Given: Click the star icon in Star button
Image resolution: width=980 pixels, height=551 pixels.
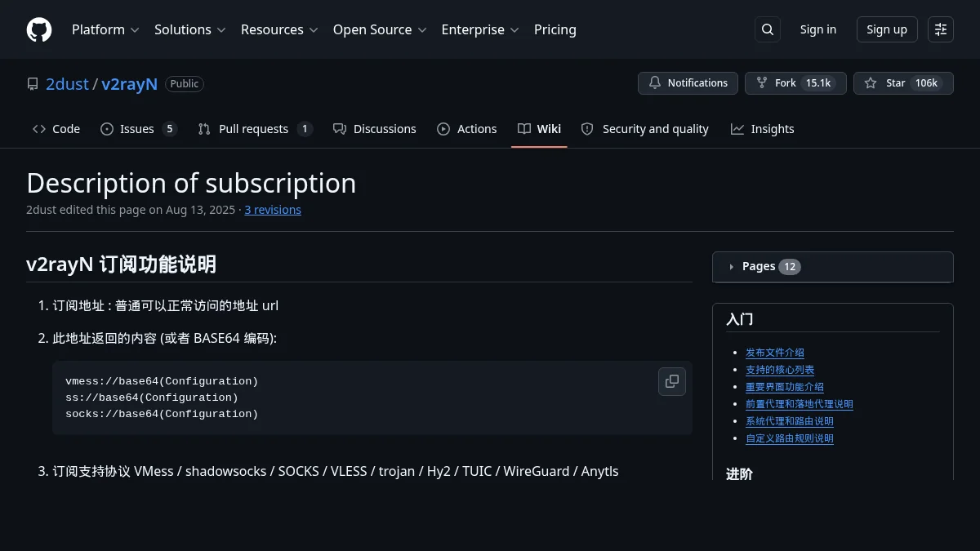Looking at the screenshot, I should pyautogui.click(x=871, y=83).
